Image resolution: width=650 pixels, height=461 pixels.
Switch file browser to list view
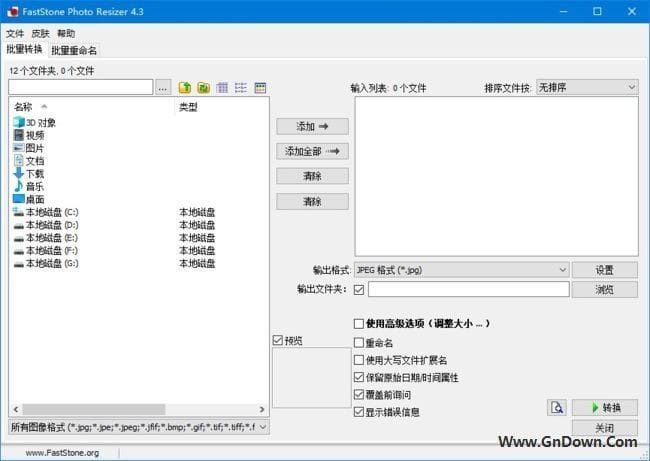[241, 87]
